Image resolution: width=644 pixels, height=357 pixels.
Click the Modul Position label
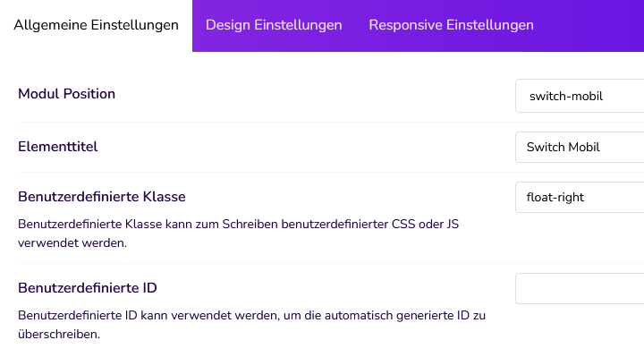click(66, 94)
